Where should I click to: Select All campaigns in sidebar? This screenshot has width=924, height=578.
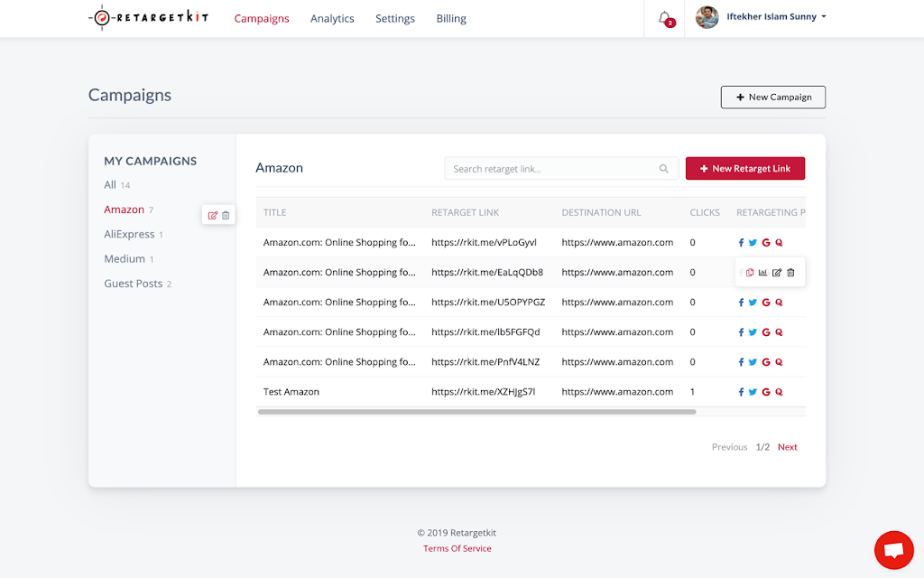tap(116, 184)
